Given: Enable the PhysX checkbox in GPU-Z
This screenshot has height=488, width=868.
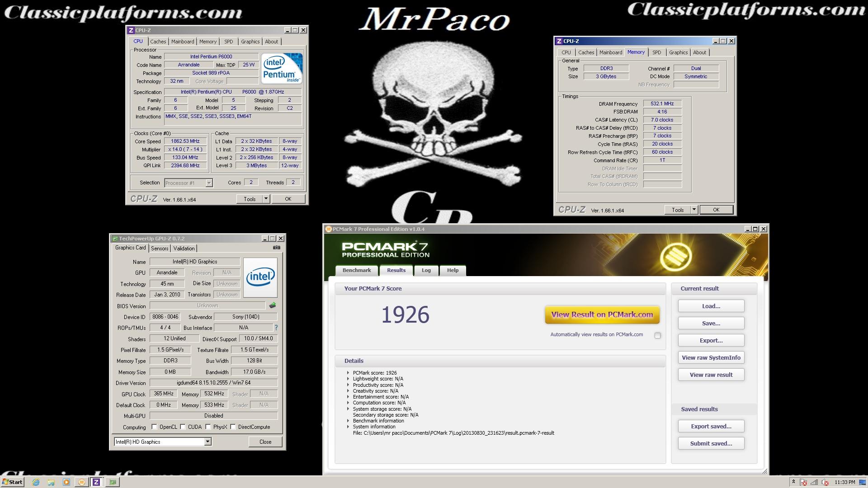Looking at the screenshot, I should coord(208,427).
